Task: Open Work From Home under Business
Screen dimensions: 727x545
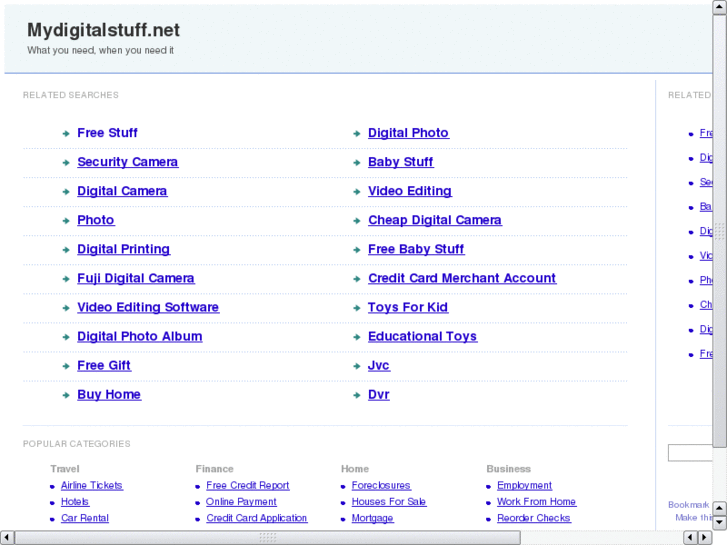Action: point(537,502)
